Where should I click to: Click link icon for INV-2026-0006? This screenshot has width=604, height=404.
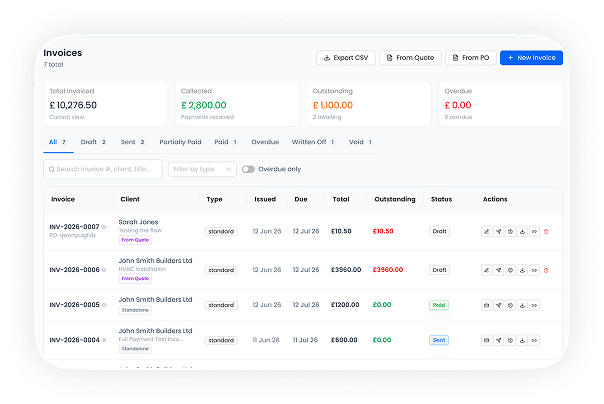click(x=534, y=270)
